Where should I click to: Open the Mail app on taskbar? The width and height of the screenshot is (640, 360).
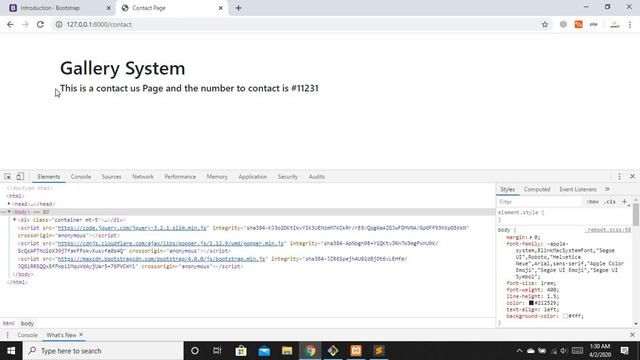(264, 351)
